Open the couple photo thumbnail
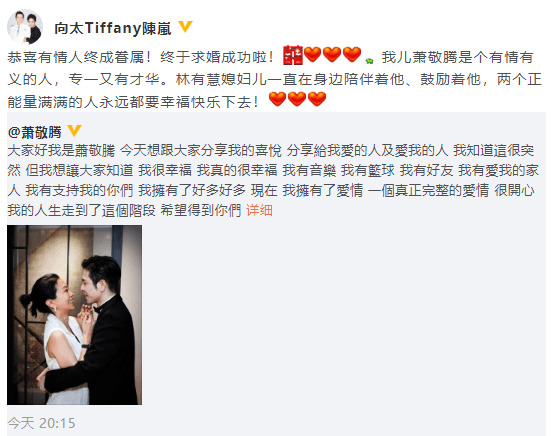 (x=74, y=315)
